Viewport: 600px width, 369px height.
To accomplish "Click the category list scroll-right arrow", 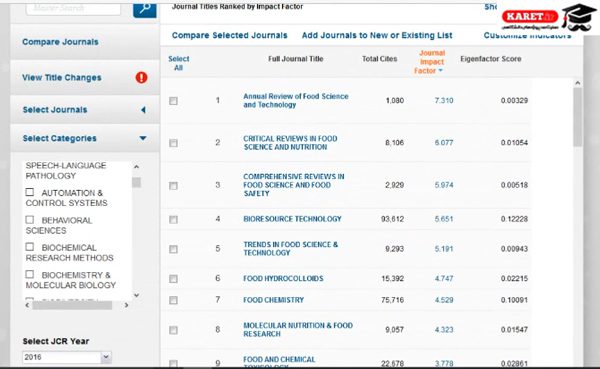I will (126, 305).
